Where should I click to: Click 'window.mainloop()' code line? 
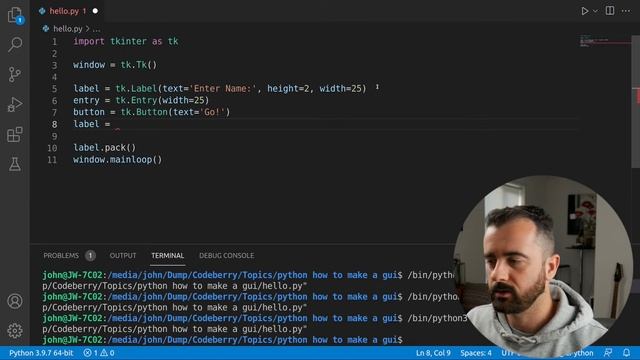[118, 160]
